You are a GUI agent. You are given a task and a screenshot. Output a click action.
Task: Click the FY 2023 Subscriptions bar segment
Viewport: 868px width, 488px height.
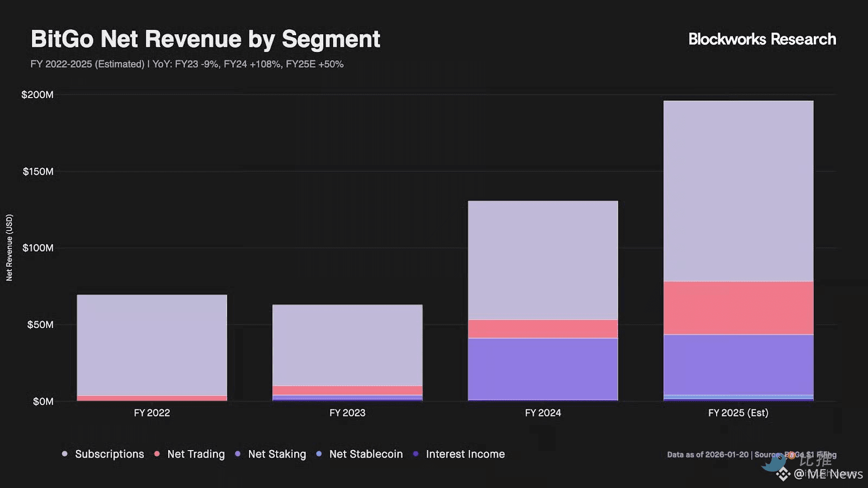(347, 345)
